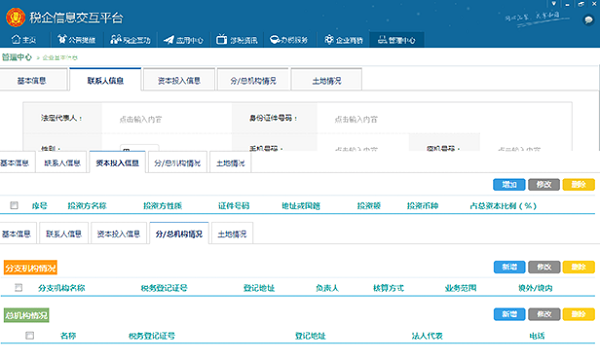600x360 pixels.
Task: Click the vertical scrollbar at the right edge
Action: click(x=598, y=109)
